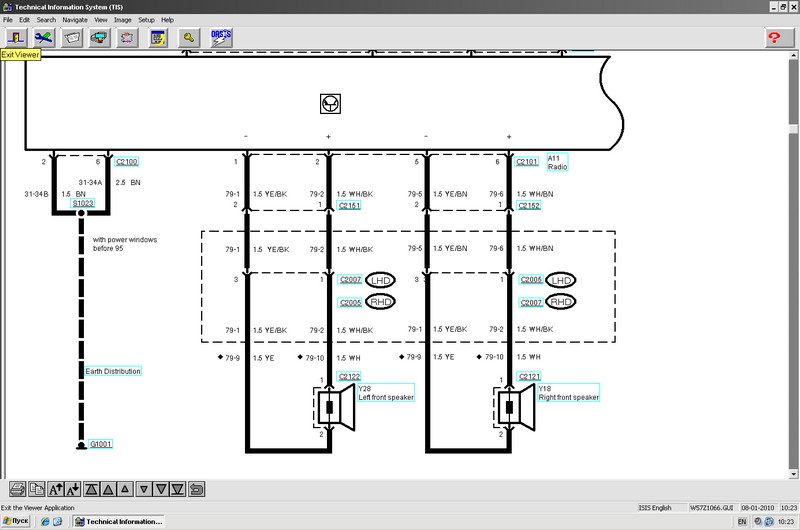The height and width of the screenshot is (530, 800).
Task: Click the yellow key toolbar icon
Action: [x=187, y=37]
